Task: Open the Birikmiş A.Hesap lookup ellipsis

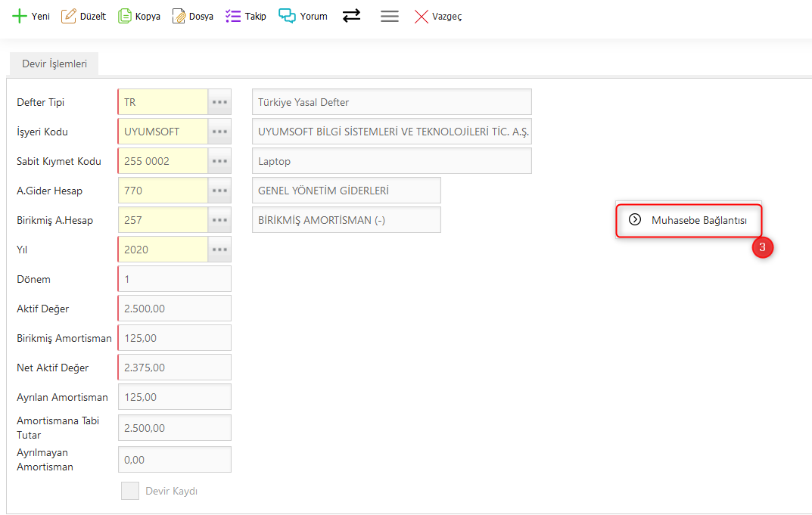Action: point(220,220)
